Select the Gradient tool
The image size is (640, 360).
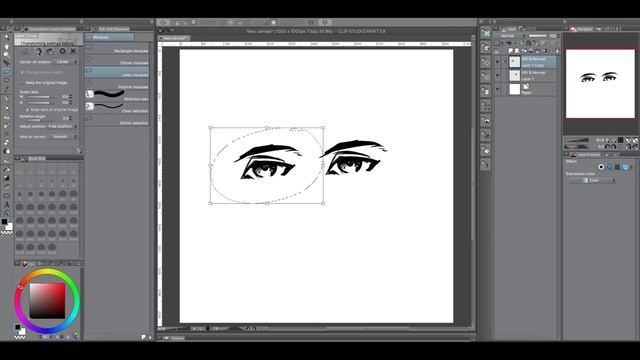point(7,178)
